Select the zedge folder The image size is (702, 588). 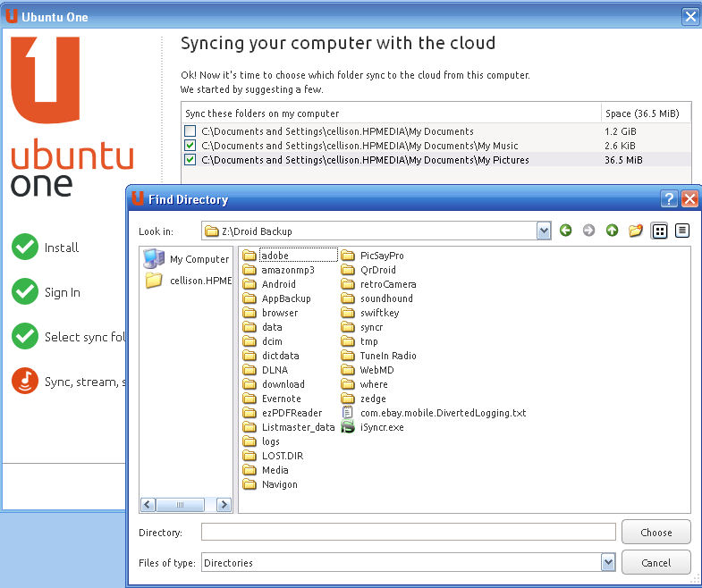point(363,399)
